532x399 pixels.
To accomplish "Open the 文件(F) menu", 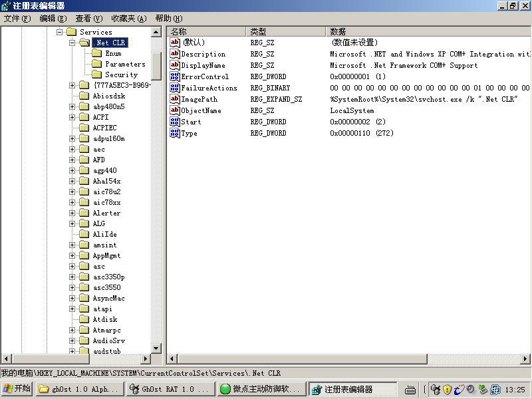I will 17,19.
